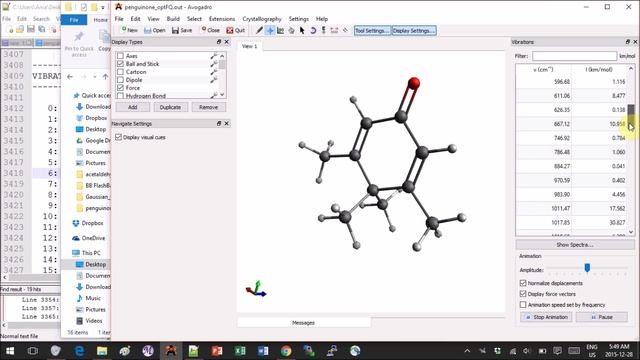Click Remove display type button
Viewport: 640px width, 360px height.
pos(208,107)
